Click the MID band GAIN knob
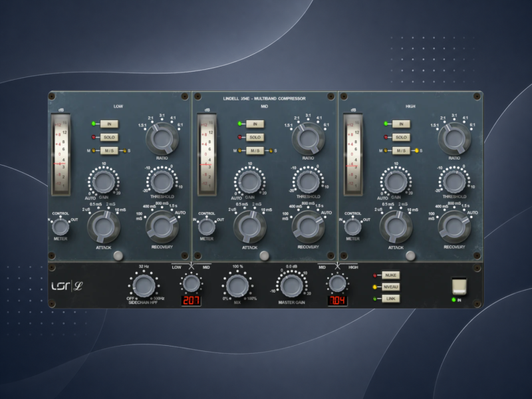Image resolution: width=532 pixels, height=399 pixels. pyautogui.click(x=250, y=182)
